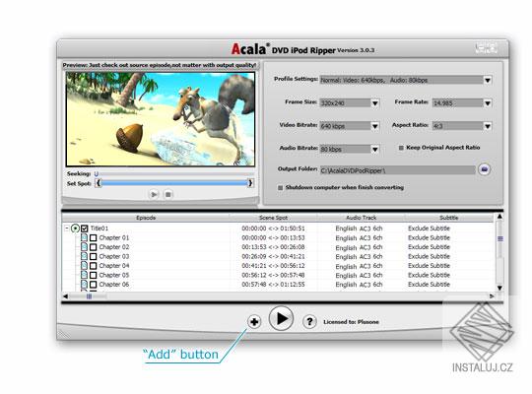This screenshot has width=532, height=394.
Task: Click the Output Folder path field
Action: (397, 170)
